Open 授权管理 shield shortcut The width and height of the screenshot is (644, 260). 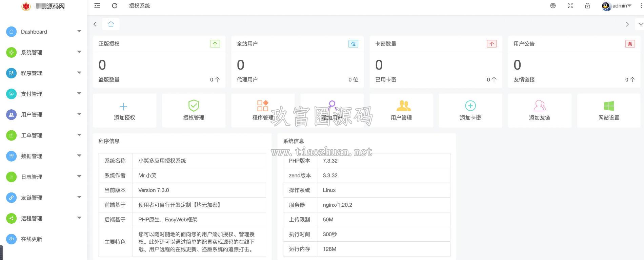[x=194, y=111]
